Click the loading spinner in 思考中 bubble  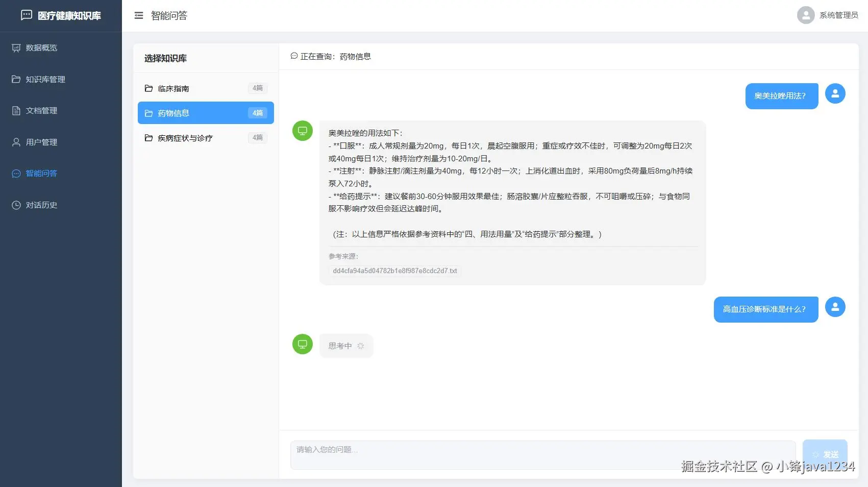(x=361, y=346)
